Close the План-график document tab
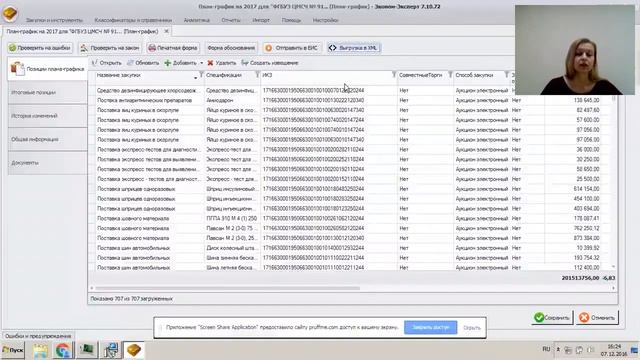The image size is (640, 360). point(166,31)
